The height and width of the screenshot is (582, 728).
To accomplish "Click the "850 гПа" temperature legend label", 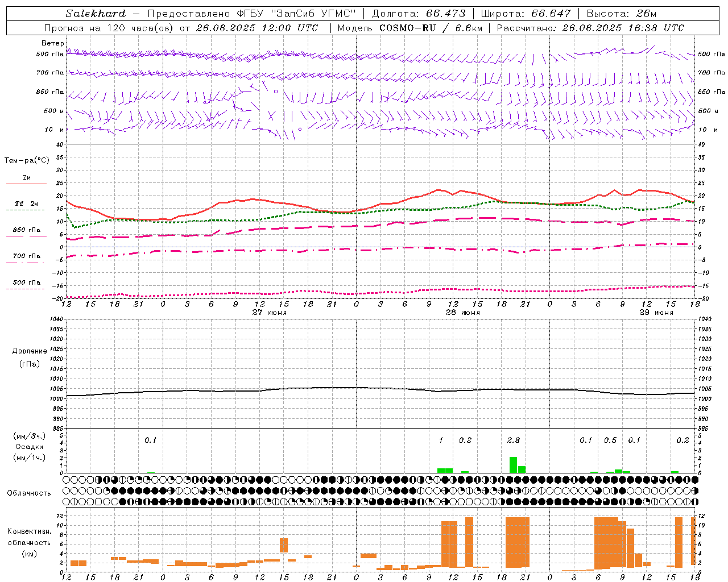I will (27, 230).
